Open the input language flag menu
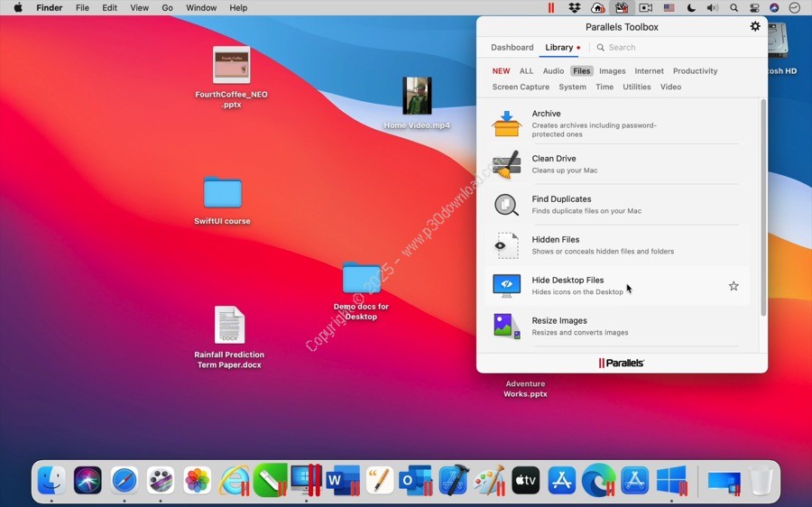This screenshot has width=812, height=507. click(x=669, y=8)
